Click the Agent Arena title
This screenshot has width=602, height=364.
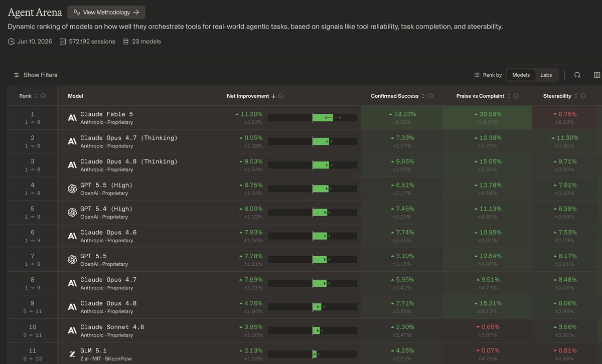[35, 12]
